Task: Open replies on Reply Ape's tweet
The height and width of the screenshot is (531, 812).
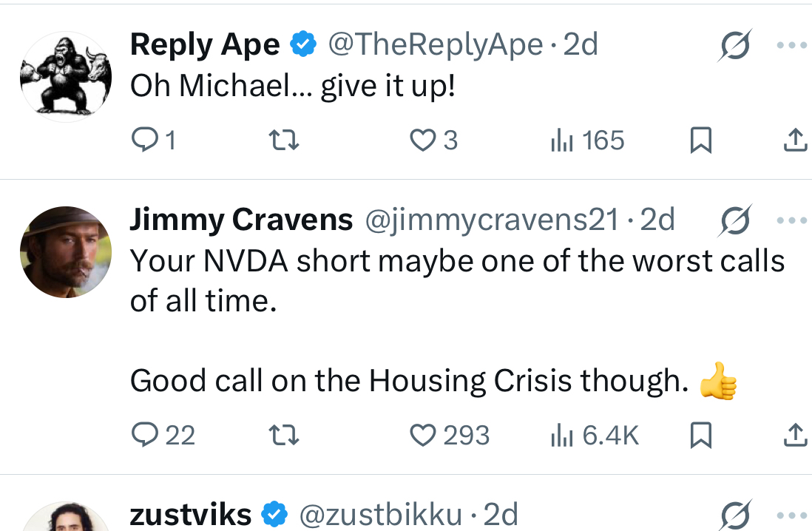Action: (x=153, y=140)
